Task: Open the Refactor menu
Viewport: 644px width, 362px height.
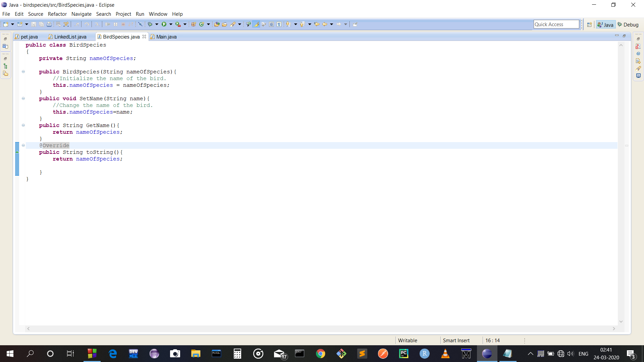Action: point(57,14)
